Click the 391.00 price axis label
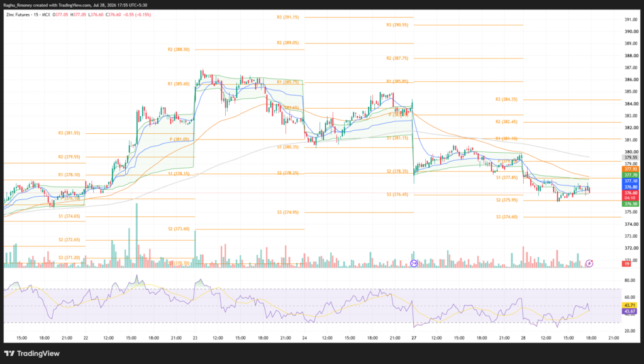The image size is (644, 364). (631, 19)
